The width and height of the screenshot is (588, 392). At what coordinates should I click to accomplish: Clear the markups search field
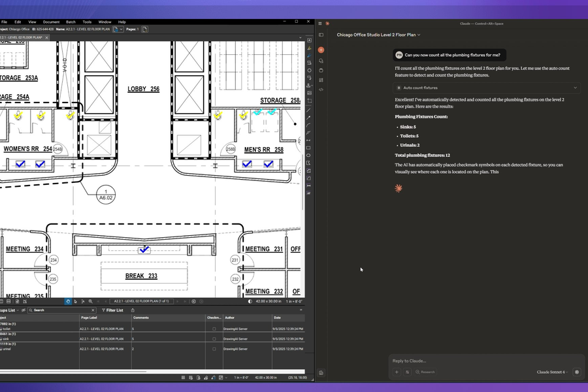coord(93,310)
